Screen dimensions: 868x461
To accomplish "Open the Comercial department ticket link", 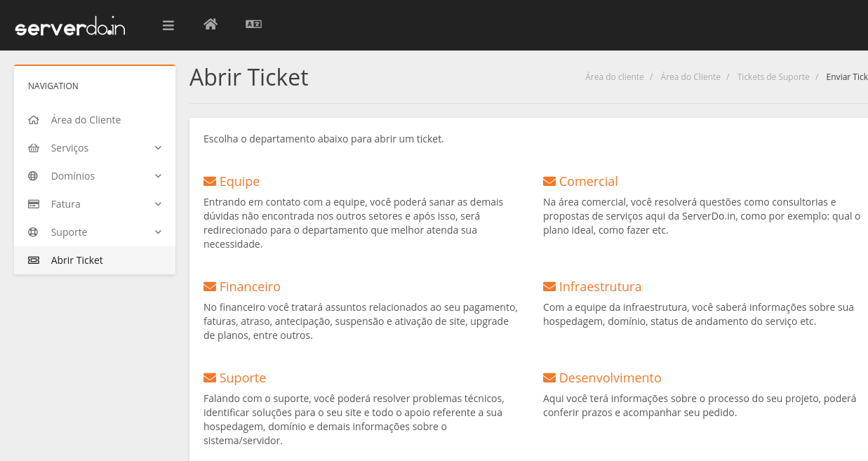I will pos(588,182).
